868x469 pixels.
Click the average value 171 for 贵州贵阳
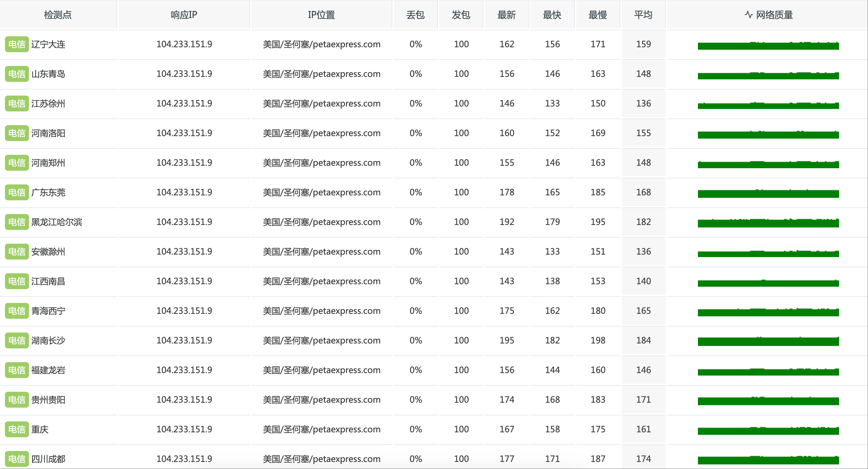tap(643, 400)
